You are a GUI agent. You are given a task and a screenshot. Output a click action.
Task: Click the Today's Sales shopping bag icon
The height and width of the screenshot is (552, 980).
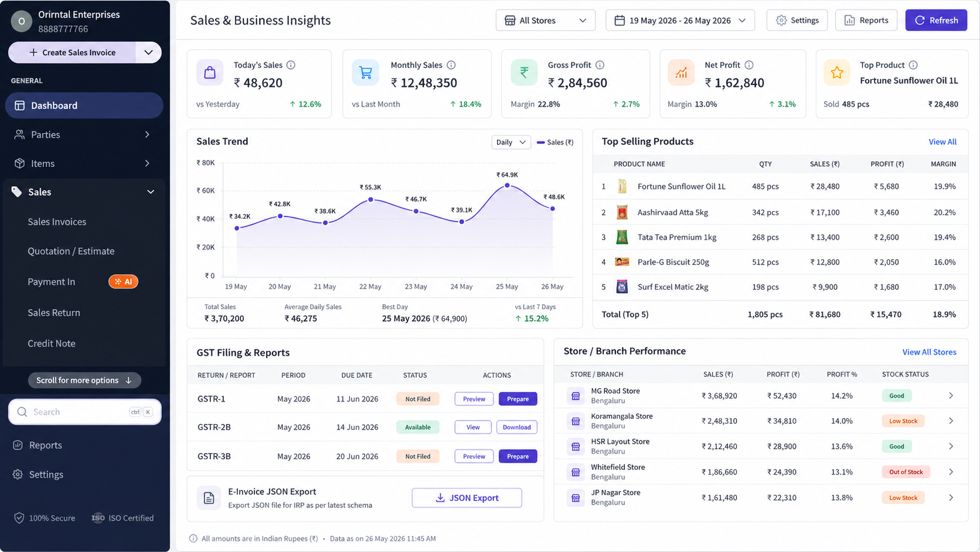[x=210, y=73]
